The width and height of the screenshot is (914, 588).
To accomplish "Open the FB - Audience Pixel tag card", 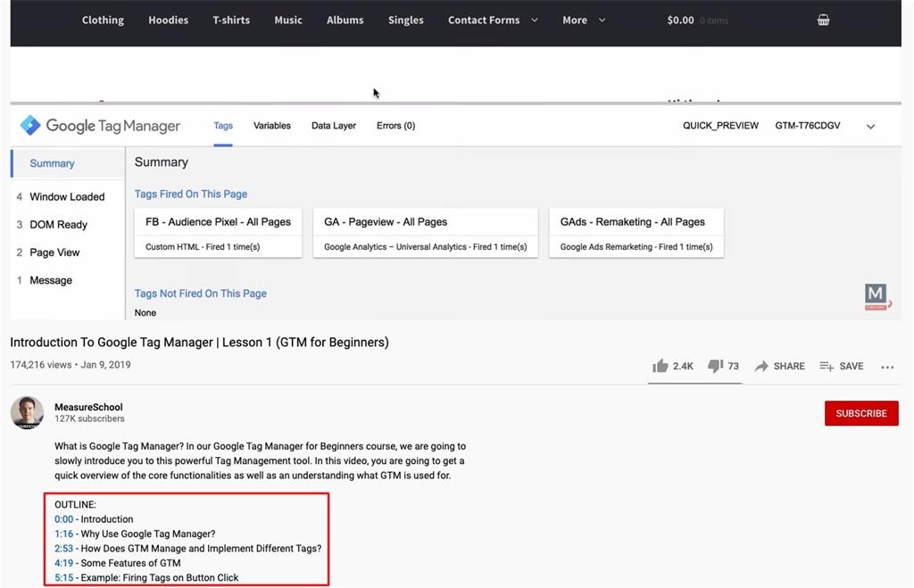I will [x=218, y=233].
